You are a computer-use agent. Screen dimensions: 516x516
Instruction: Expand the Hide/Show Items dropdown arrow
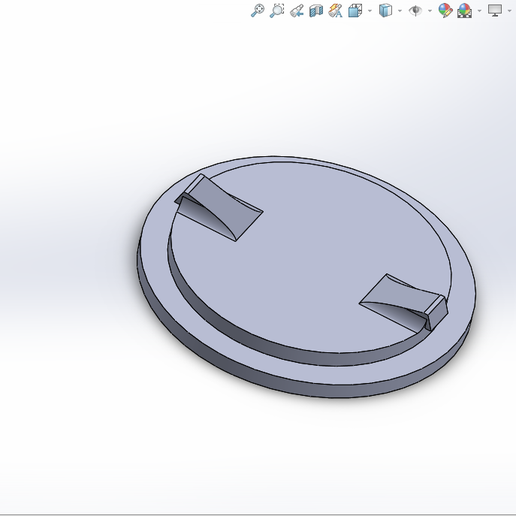[x=430, y=11]
